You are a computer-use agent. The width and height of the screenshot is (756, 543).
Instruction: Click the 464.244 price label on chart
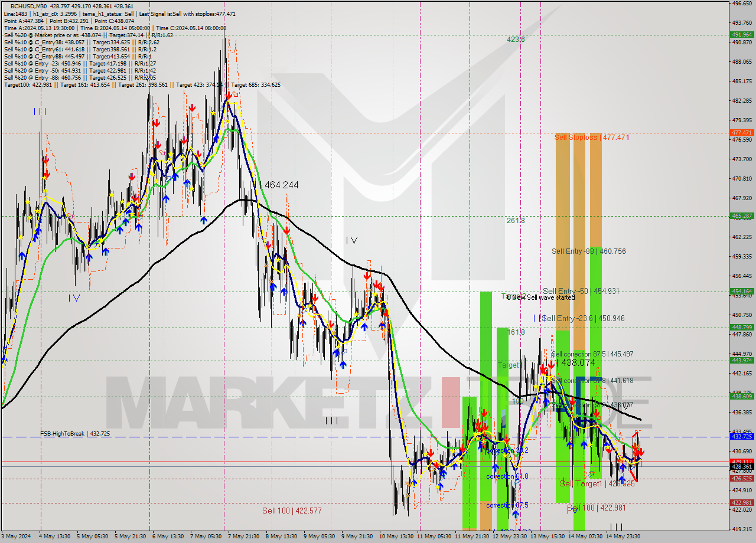pyautogui.click(x=281, y=185)
